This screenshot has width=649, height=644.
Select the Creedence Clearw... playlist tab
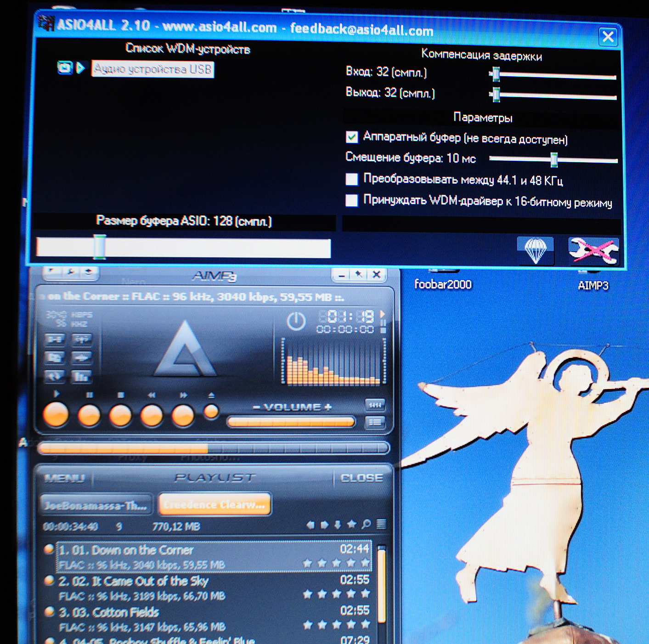214,505
